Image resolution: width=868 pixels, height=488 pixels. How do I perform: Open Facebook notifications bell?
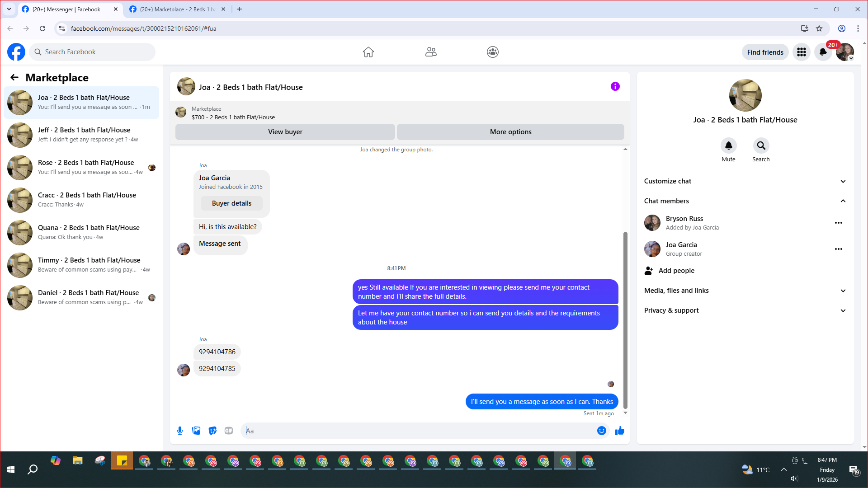pyautogui.click(x=823, y=52)
